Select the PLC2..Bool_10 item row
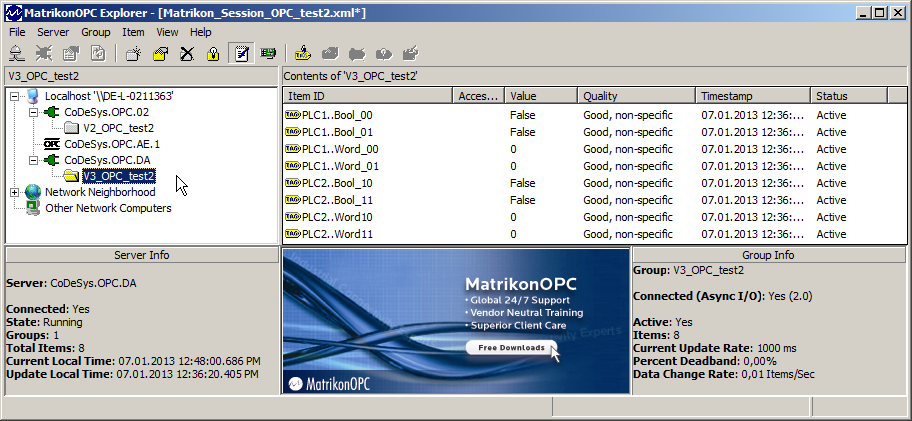912x421 pixels. coord(594,183)
